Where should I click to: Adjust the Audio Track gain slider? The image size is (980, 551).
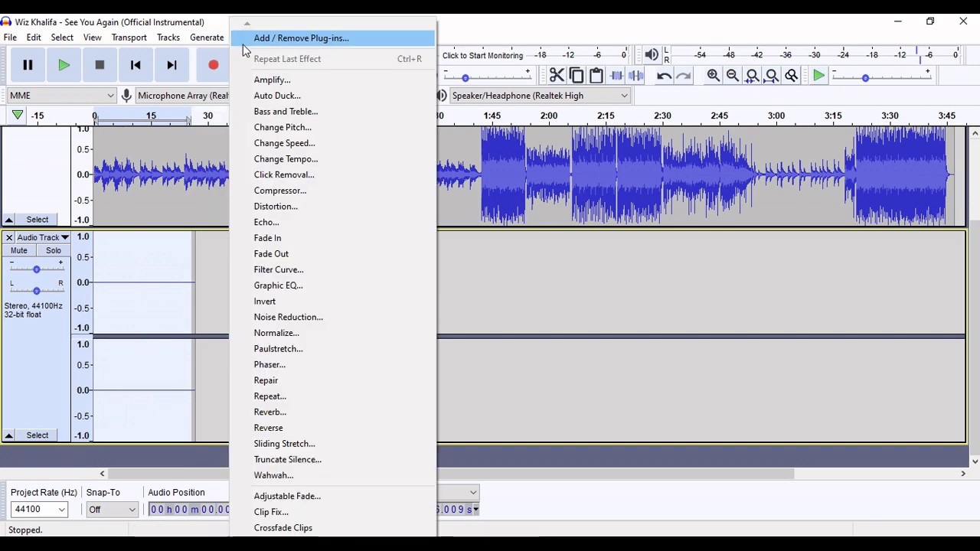(36, 269)
